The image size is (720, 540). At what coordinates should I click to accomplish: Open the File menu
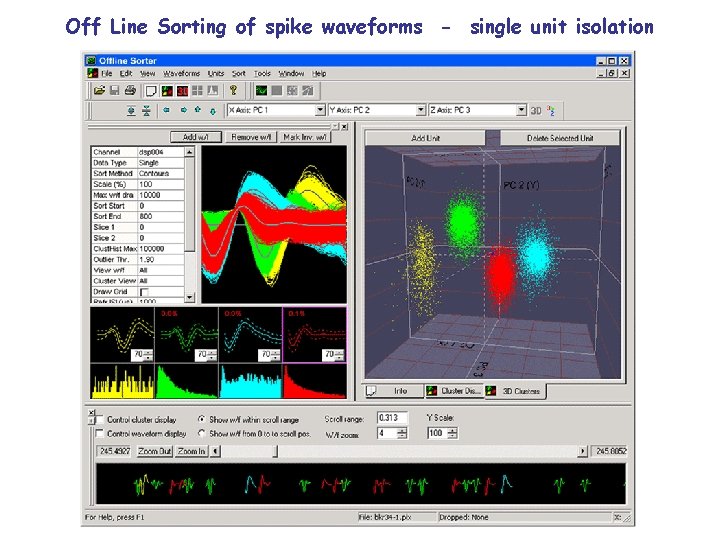coord(107,73)
